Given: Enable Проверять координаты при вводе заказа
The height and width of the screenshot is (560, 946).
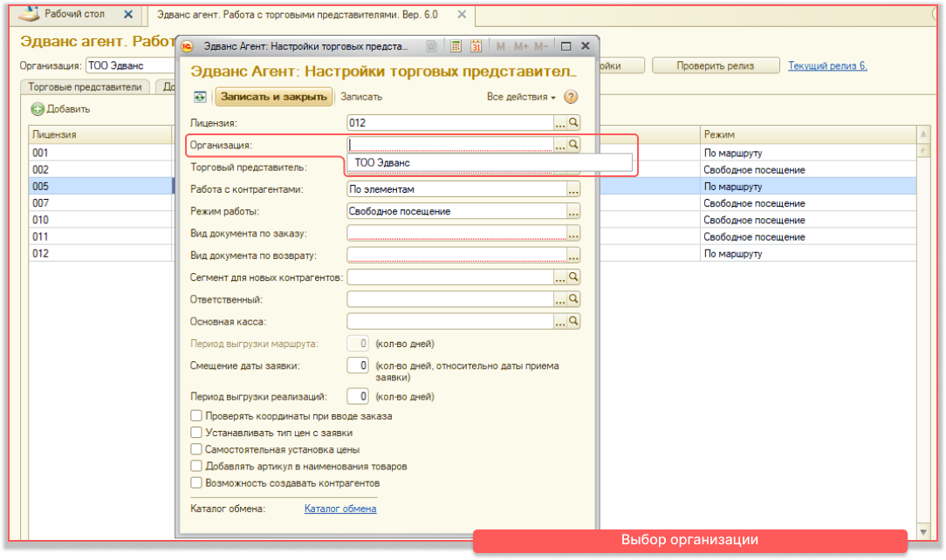Looking at the screenshot, I should tap(196, 415).
